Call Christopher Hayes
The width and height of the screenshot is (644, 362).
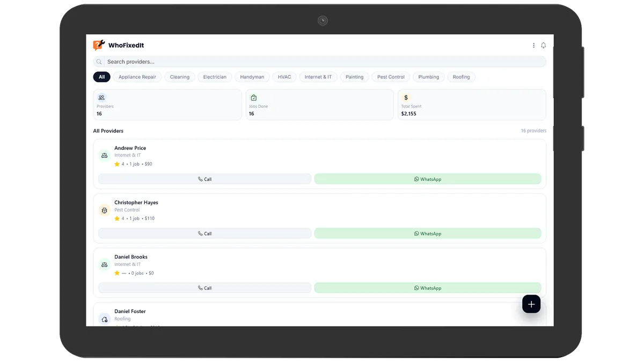[204, 233]
